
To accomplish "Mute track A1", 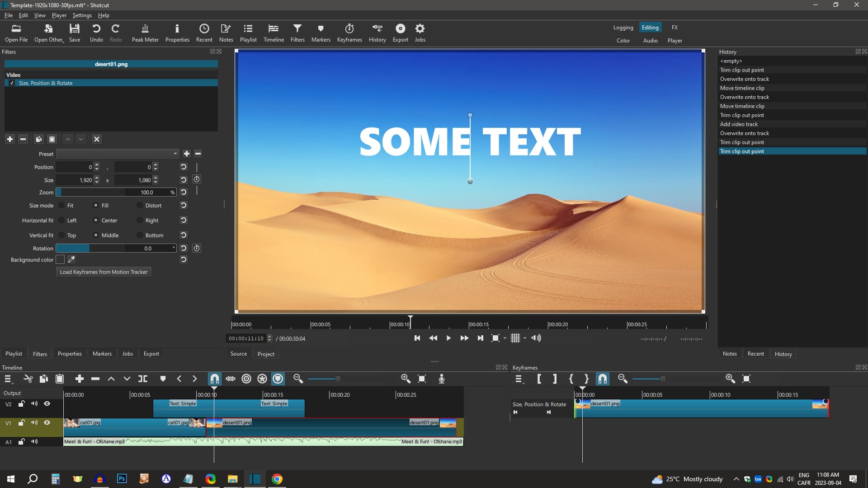I will click(x=34, y=442).
